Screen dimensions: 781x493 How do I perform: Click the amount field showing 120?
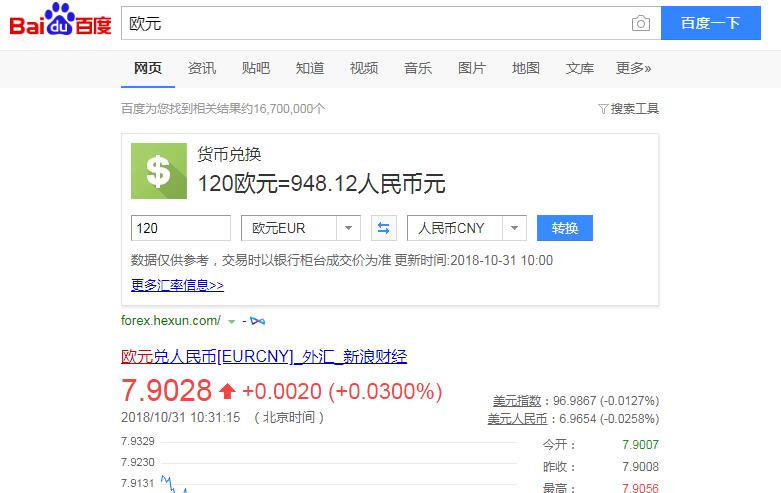click(x=181, y=228)
